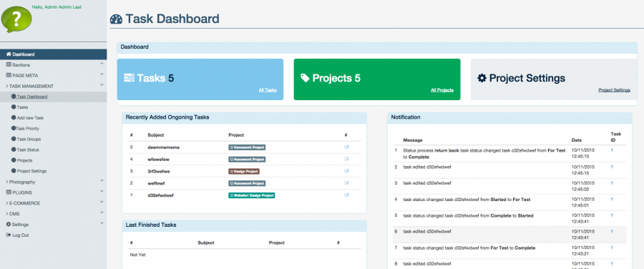The image size is (644, 269).
Task: Open Task Status menu item
Action: (28, 150)
